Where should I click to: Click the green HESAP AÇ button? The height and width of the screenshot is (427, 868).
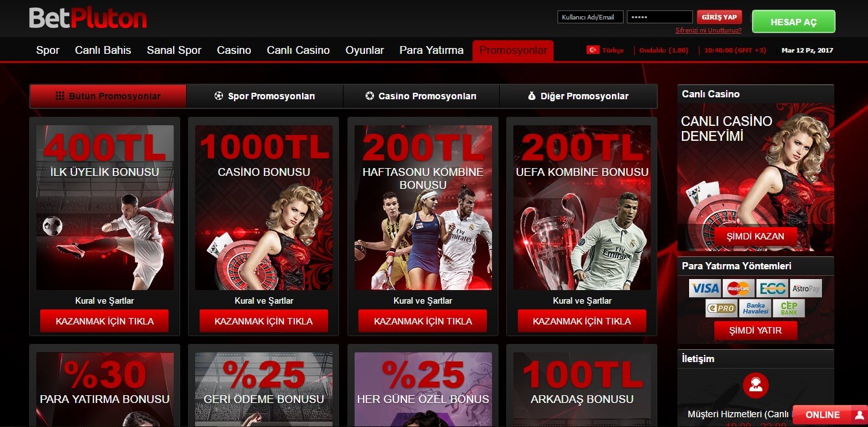pyautogui.click(x=793, y=21)
